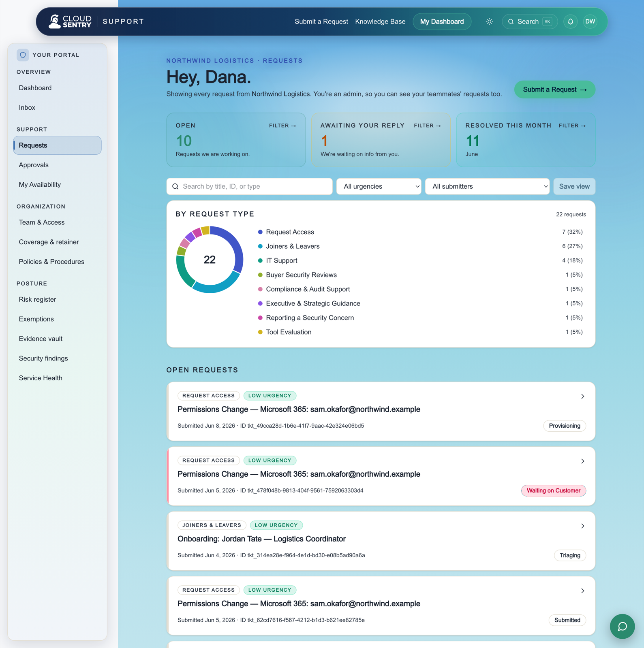Click Tool Evaluation legend row
Image resolution: width=644 pixels, height=648 pixels.
(x=420, y=332)
